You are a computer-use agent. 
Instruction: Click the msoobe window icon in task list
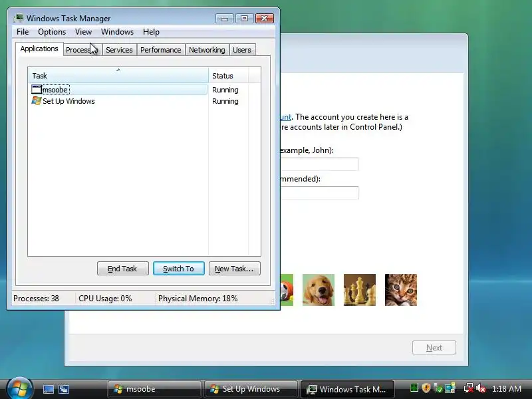[x=37, y=90]
